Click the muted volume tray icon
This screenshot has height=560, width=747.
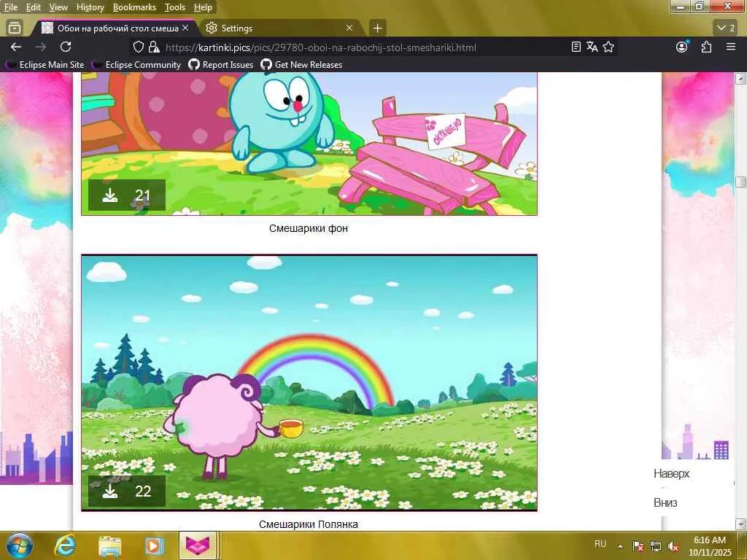[673, 546]
